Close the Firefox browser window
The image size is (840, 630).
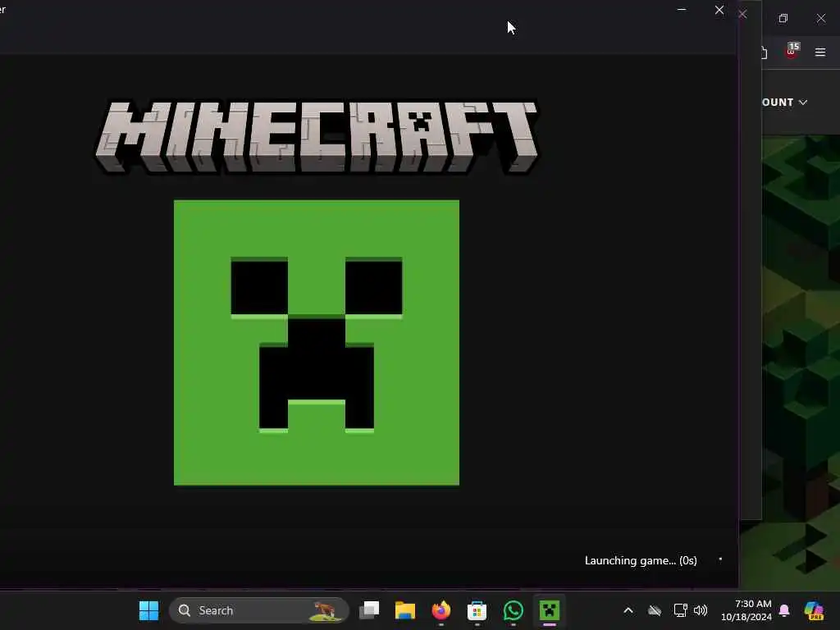point(821,18)
